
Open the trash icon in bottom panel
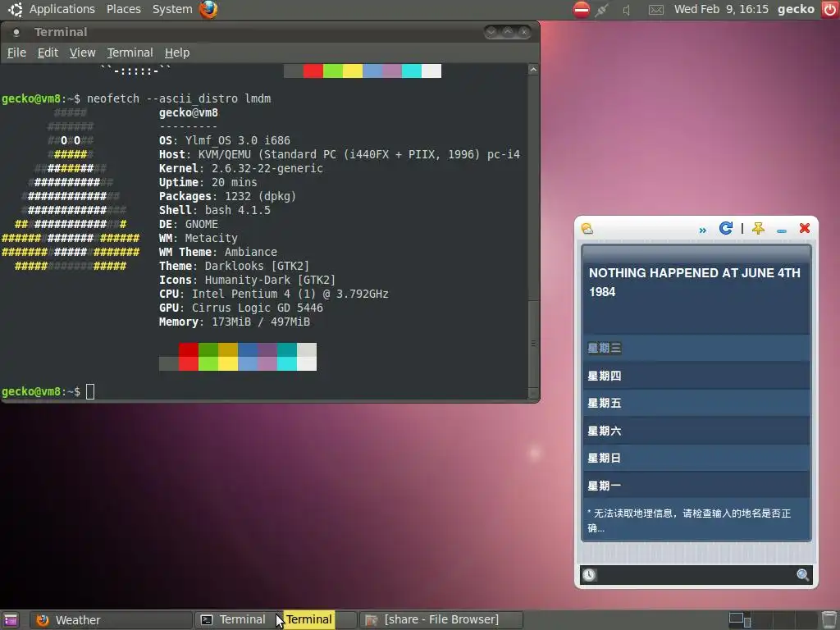(829, 619)
